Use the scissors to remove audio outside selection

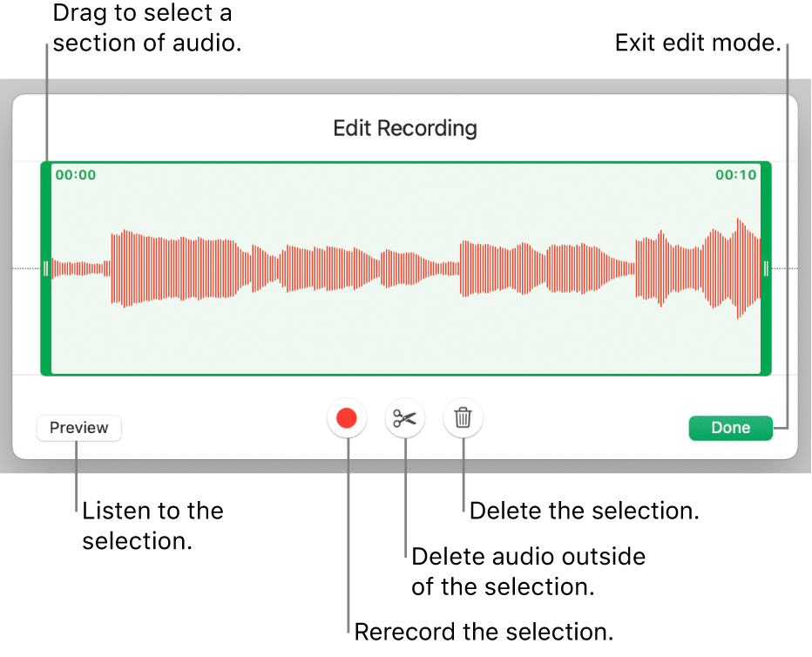pos(405,418)
